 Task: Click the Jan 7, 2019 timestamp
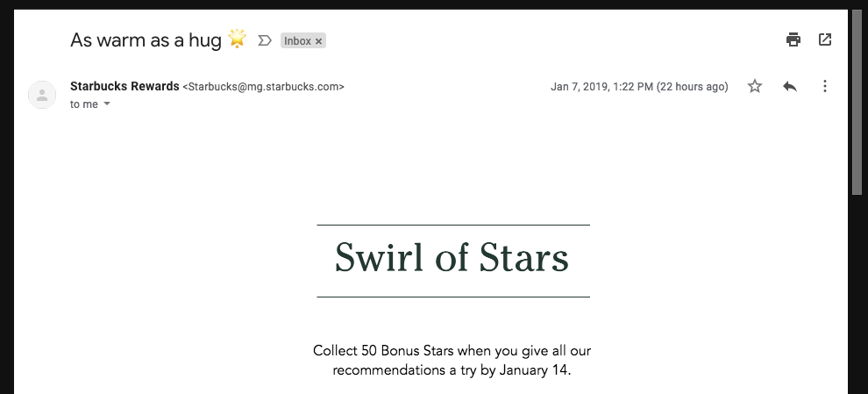(x=639, y=87)
